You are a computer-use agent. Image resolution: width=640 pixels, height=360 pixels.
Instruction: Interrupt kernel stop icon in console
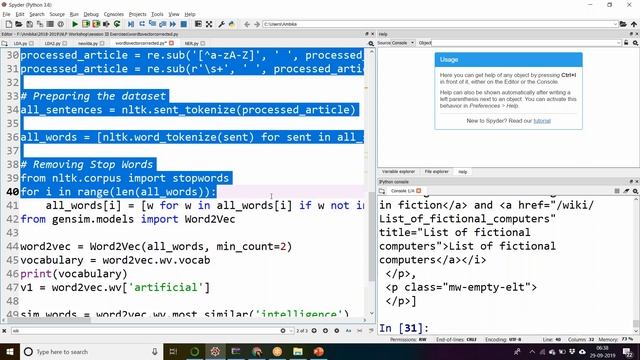point(617,191)
